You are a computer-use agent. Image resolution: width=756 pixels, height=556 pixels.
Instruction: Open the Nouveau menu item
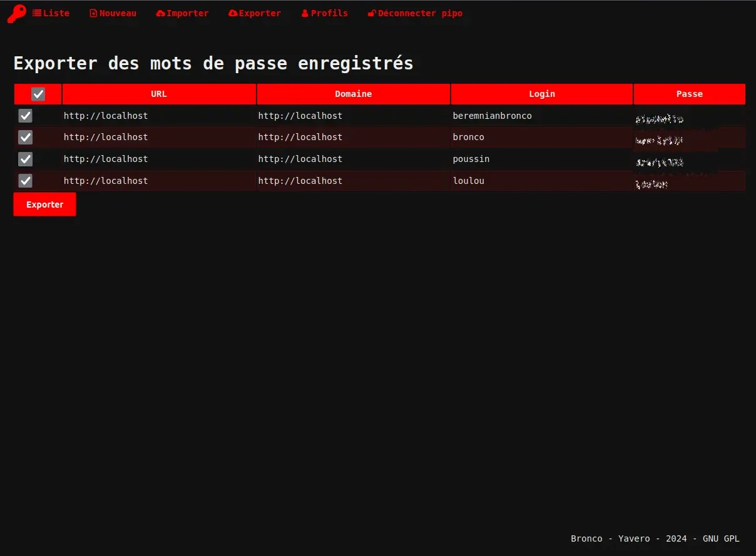tap(113, 13)
